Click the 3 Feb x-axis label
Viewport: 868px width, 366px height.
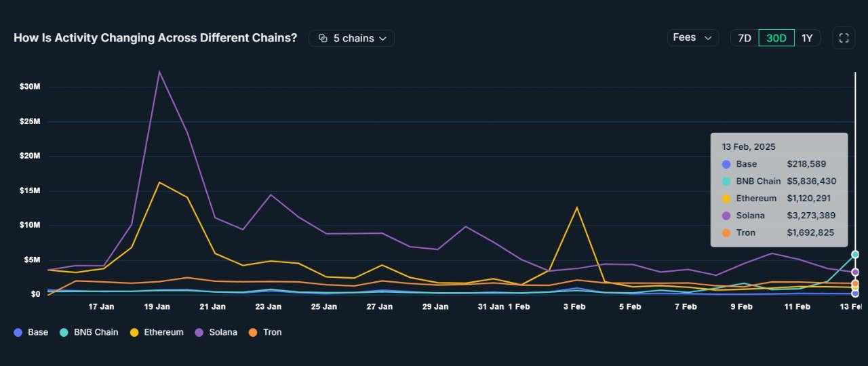pyautogui.click(x=574, y=307)
